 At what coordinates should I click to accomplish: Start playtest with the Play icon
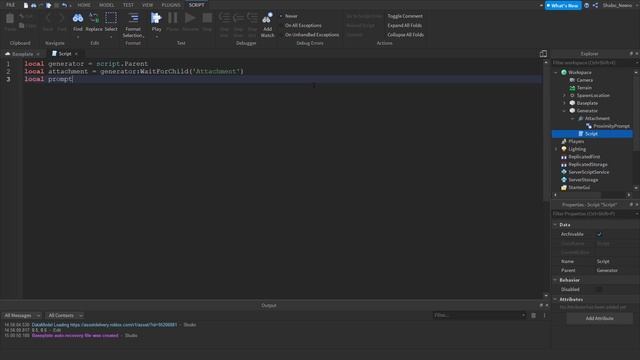[156, 18]
